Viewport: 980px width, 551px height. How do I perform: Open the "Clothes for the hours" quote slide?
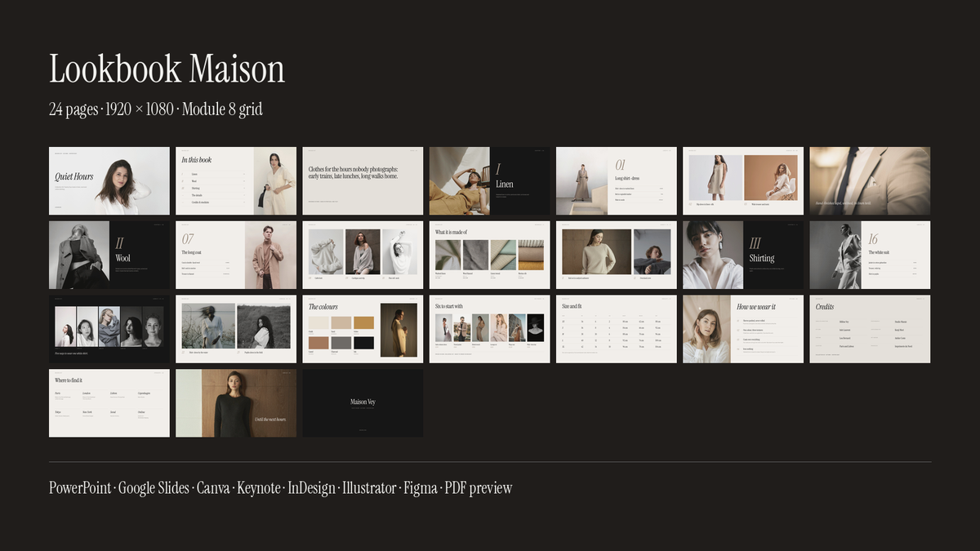[x=363, y=180]
